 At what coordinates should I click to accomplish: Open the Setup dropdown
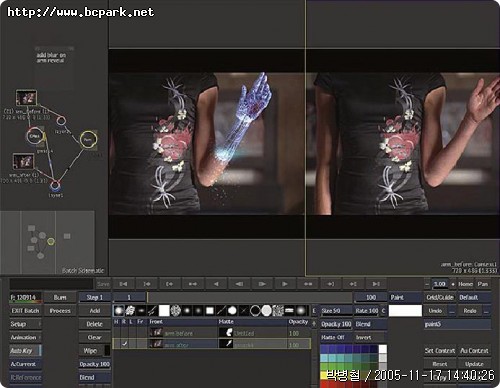(x=25, y=324)
